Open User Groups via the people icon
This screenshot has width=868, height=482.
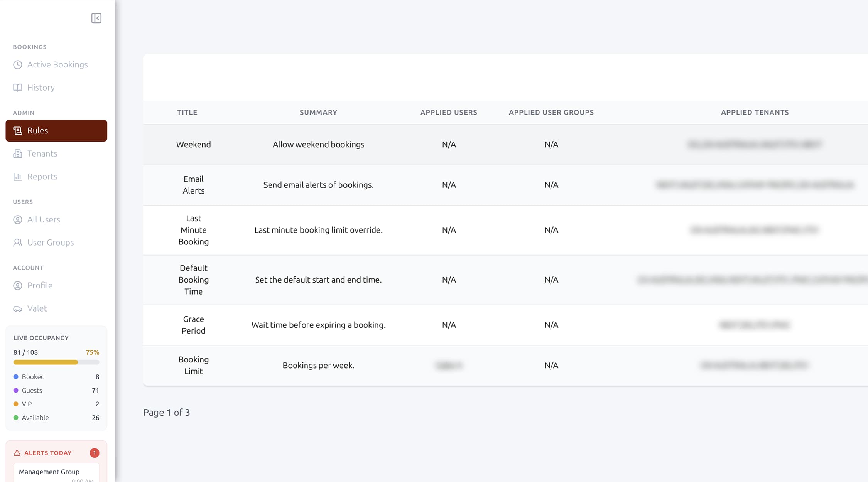pos(17,243)
